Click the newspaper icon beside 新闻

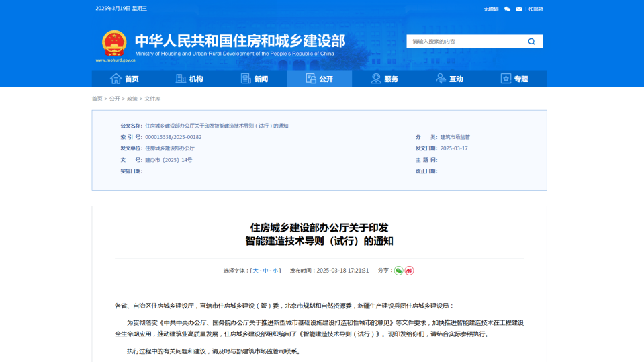[246, 79]
